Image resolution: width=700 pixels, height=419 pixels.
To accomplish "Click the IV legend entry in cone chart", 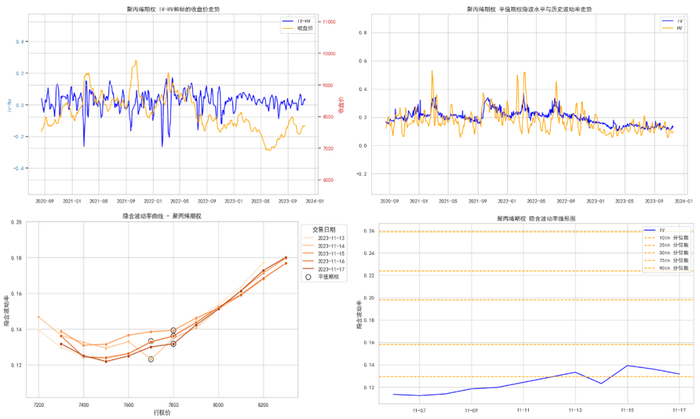I will pos(654,230).
